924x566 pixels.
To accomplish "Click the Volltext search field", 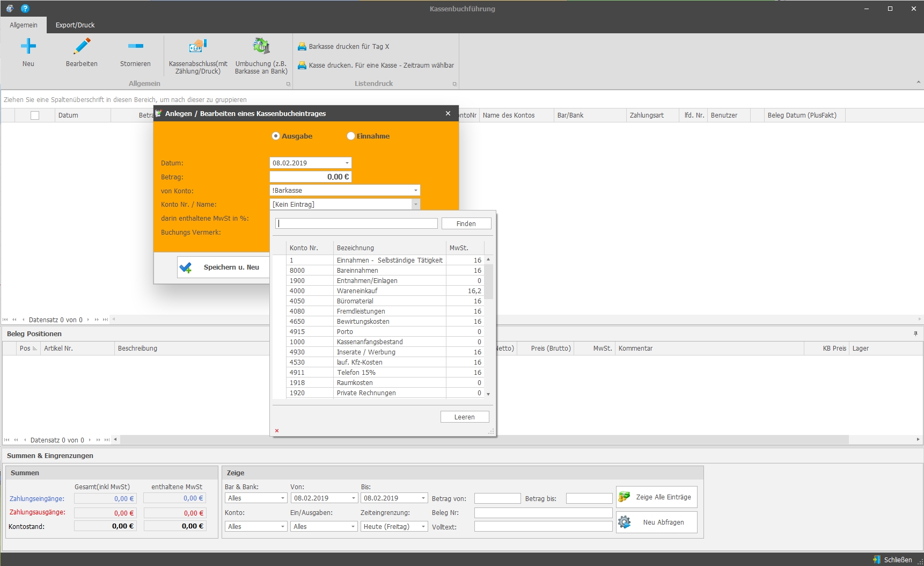I will click(543, 527).
